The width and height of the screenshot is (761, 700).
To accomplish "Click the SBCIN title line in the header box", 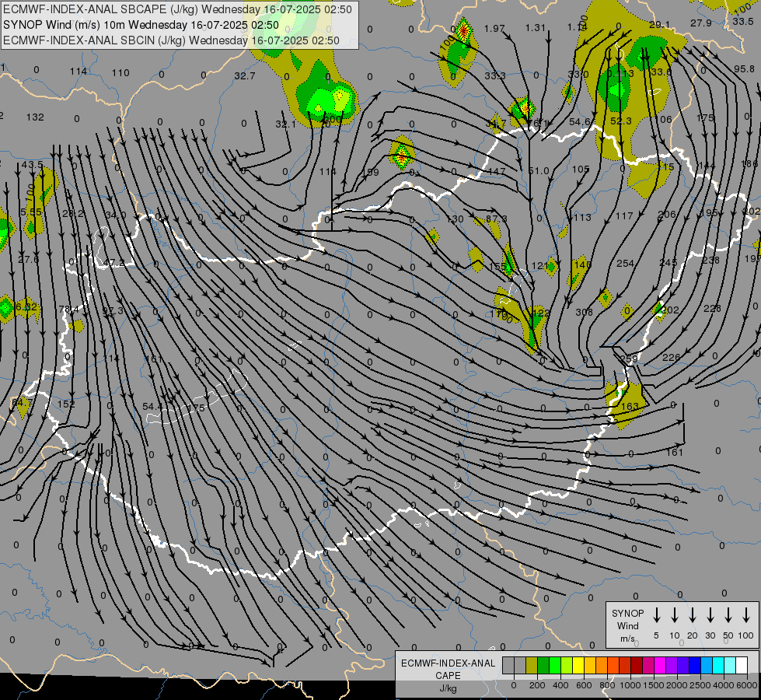I will (171, 40).
